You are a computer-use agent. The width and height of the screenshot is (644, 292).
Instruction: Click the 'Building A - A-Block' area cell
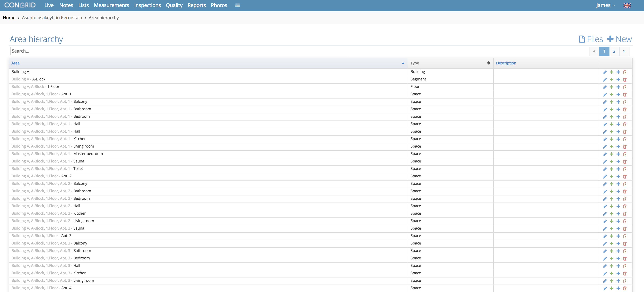(x=208, y=79)
